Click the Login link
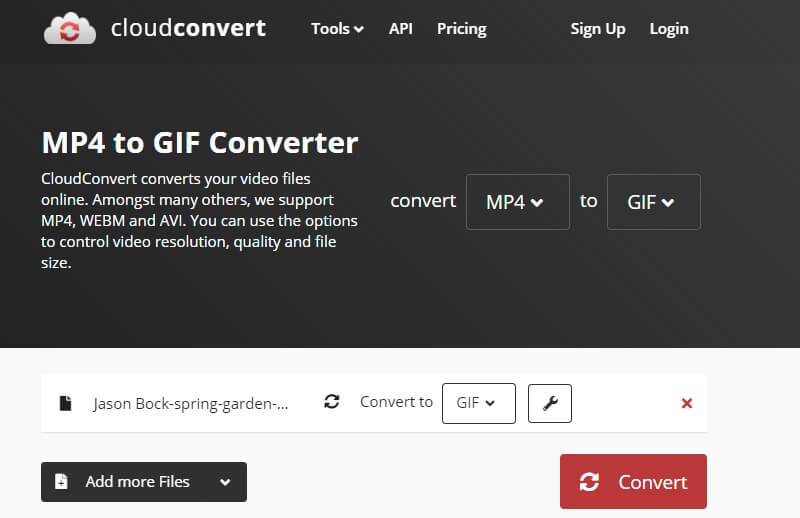800x518 pixels. point(669,29)
